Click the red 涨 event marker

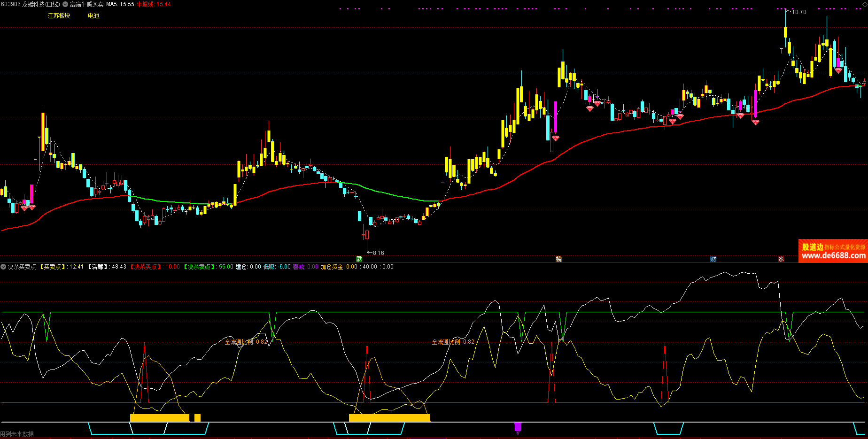(781, 259)
